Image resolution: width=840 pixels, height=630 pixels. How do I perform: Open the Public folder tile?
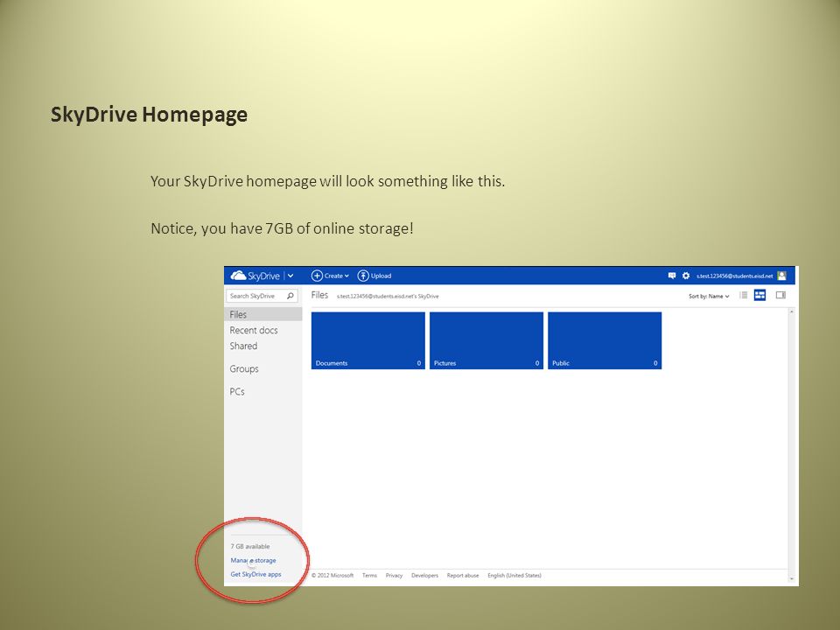pyautogui.click(x=605, y=340)
